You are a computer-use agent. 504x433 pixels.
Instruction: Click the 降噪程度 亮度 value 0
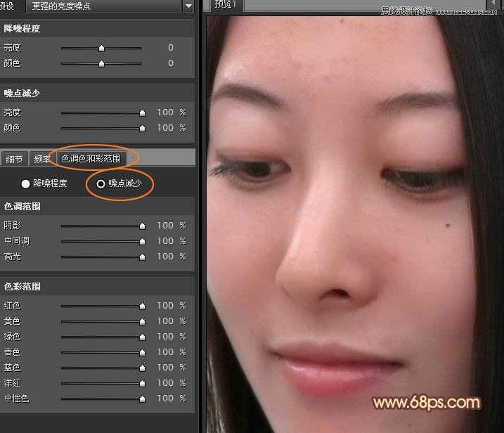coord(171,48)
